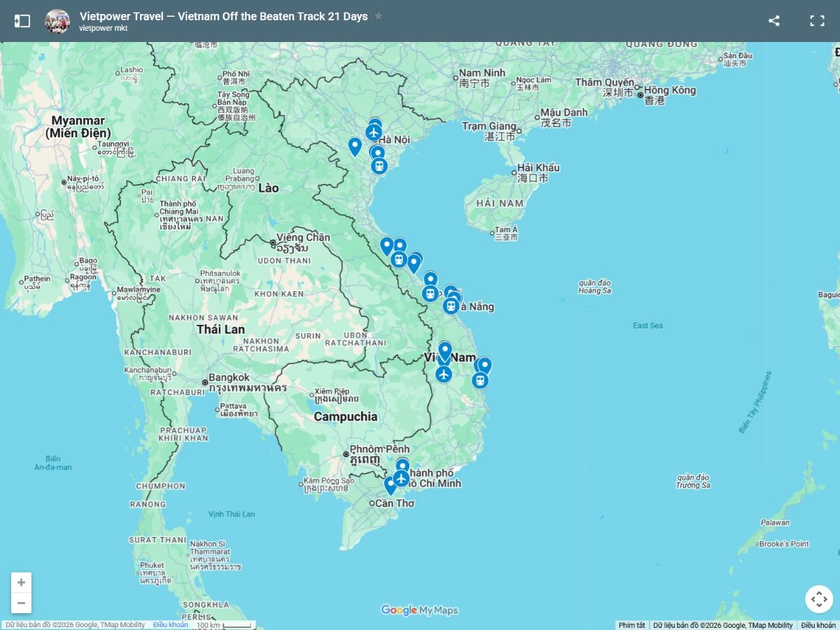
Task: Open the vietpower mkt profile avatar
Action: [57, 21]
